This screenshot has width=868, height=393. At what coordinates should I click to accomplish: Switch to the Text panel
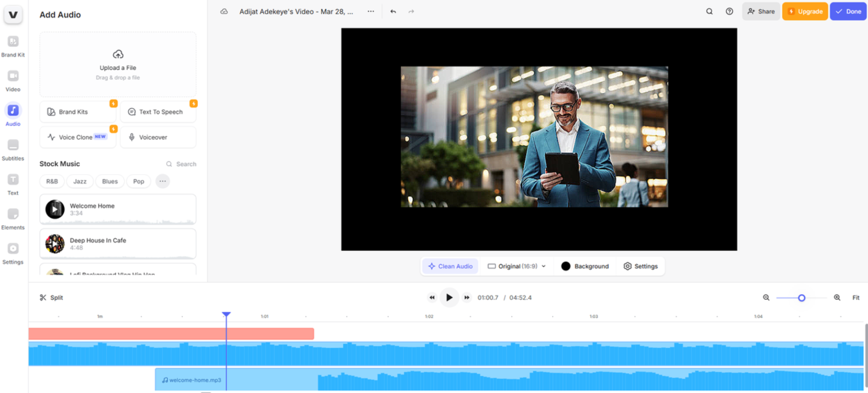tap(13, 183)
